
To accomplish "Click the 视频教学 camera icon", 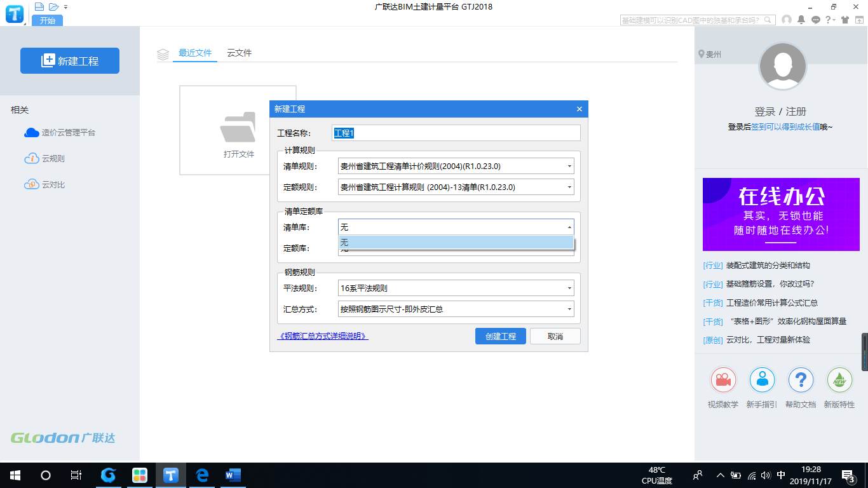I will pyautogui.click(x=723, y=380).
